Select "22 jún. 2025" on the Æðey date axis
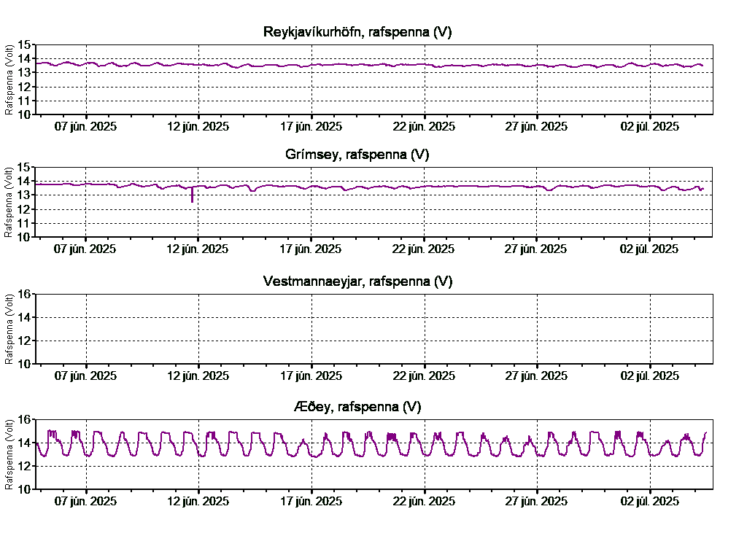 (424, 502)
